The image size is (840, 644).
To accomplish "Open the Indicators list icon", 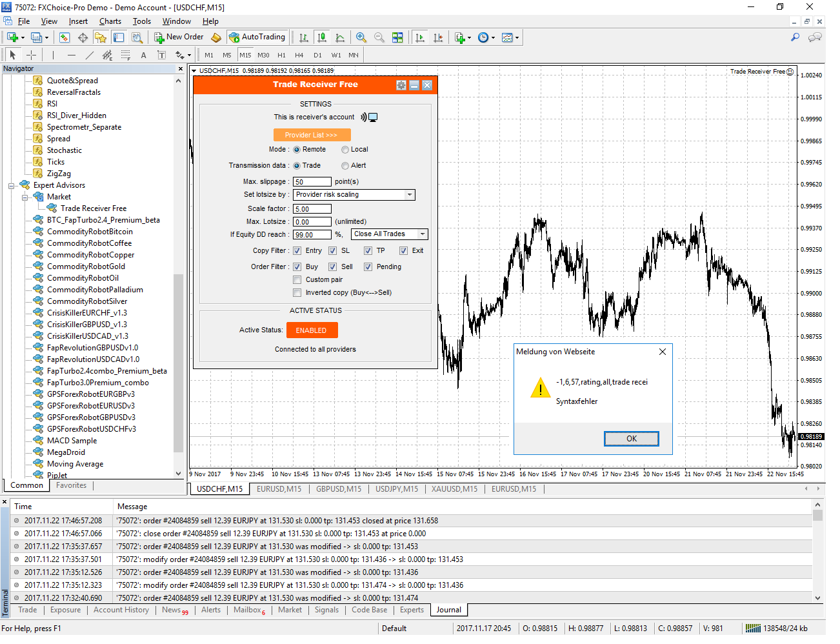I will point(459,37).
